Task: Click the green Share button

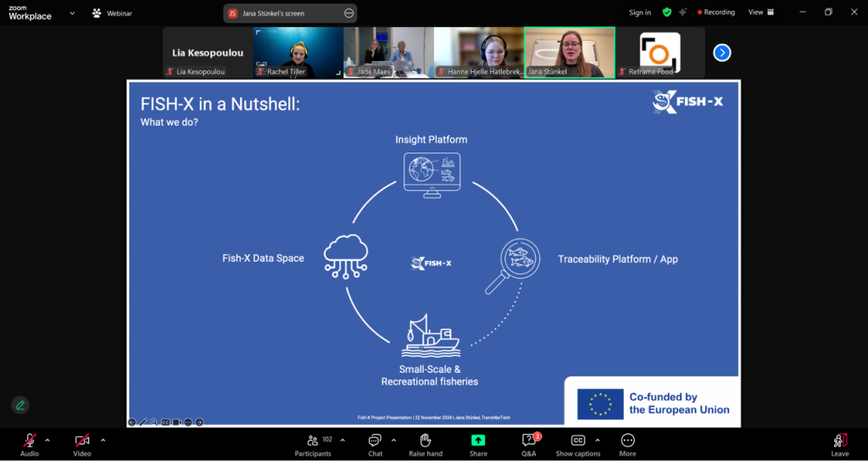Action: coord(478,445)
